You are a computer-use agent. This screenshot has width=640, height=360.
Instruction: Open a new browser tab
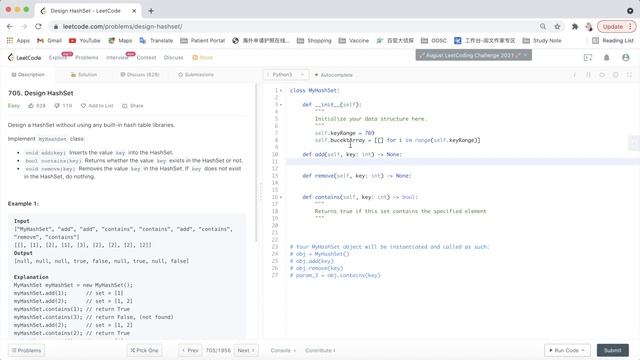coord(151,11)
